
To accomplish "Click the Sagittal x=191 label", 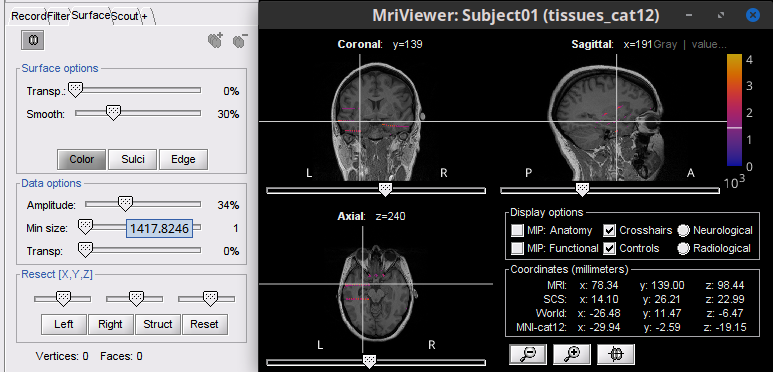I will [611, 44].
